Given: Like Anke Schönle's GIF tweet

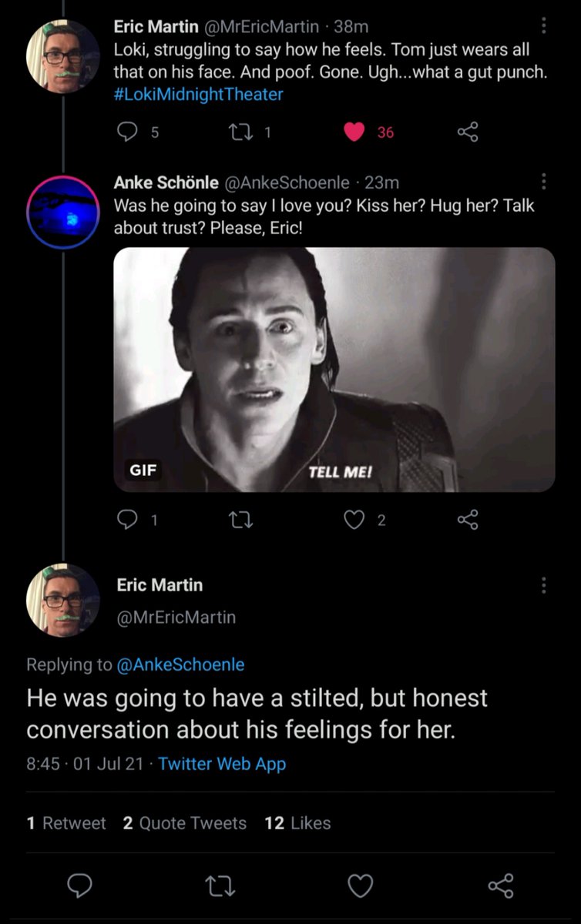Looking at the screenshot, I should [x=354, y=521].
